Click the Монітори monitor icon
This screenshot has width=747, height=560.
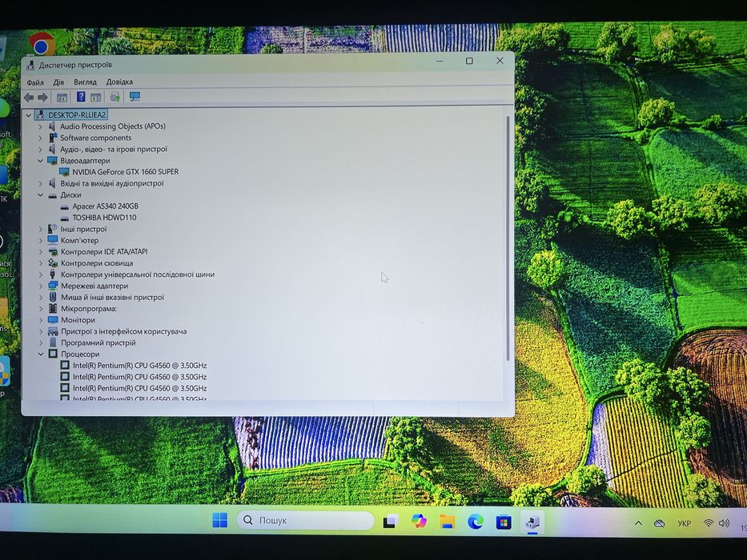53,320
